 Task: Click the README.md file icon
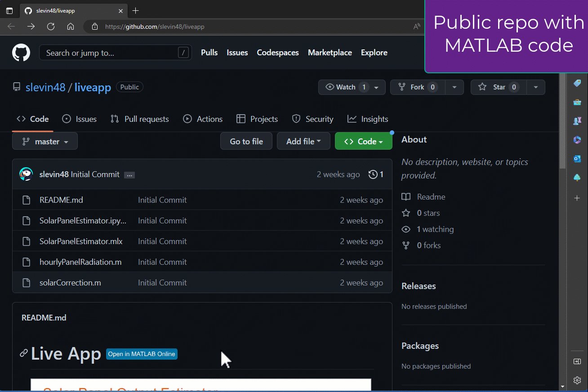point(26,200)
